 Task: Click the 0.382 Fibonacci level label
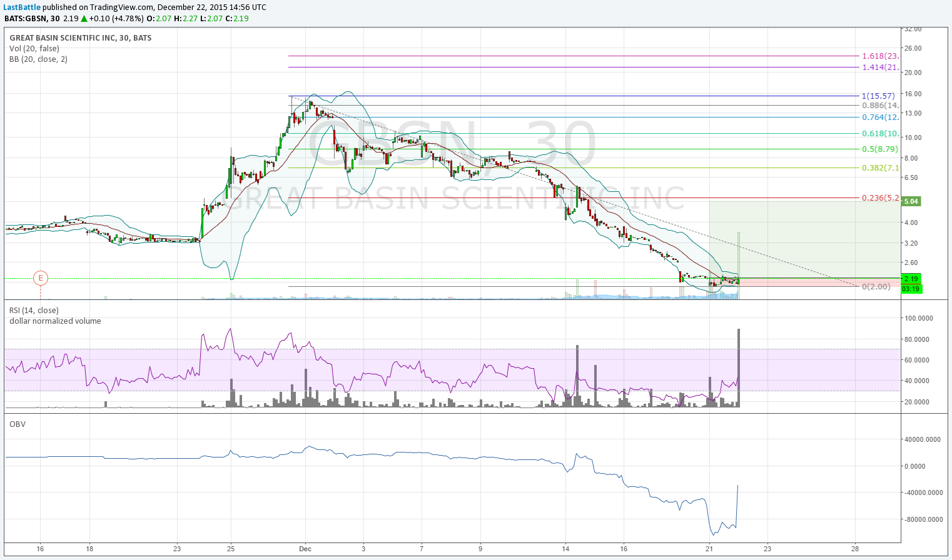tap(881, 168)
